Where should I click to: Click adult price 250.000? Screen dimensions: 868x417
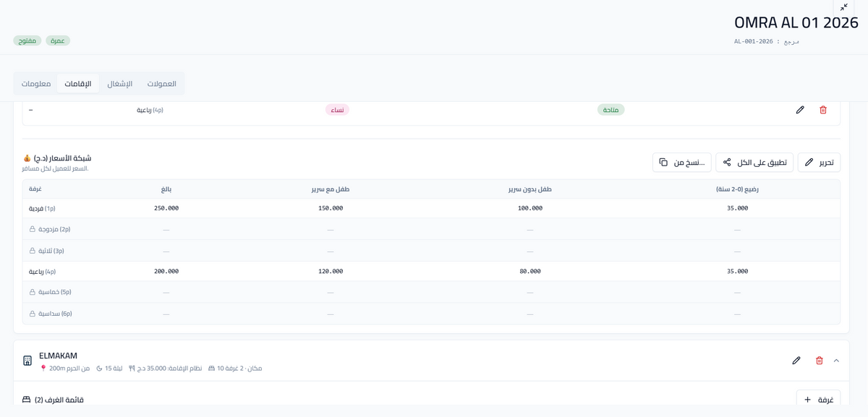click(x=166, y=208)
